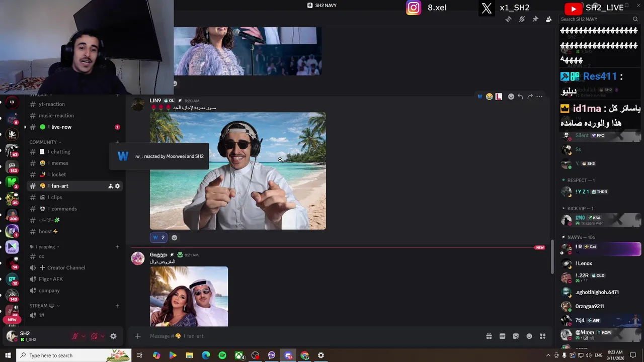Toggle microphone mute in user panel
The height and width of the screenshot is (362, 644).
coord(75,336)
